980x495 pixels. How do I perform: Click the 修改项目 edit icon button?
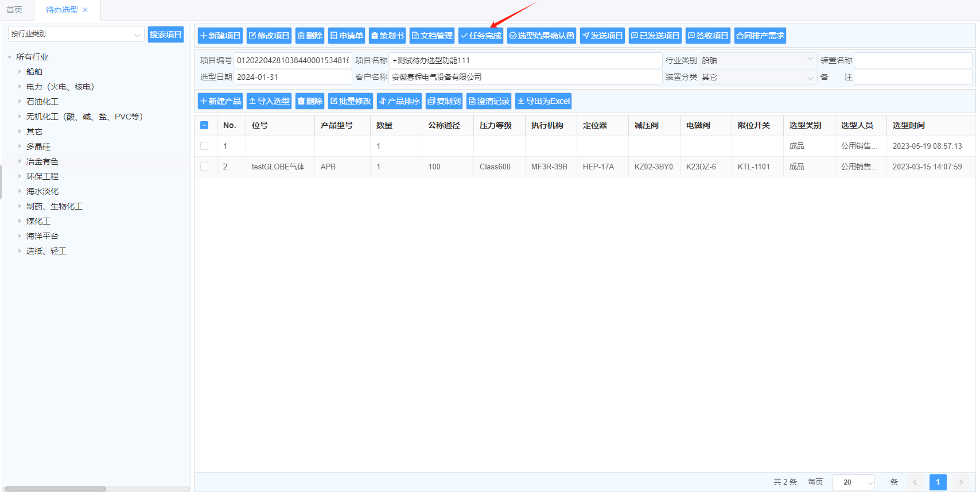point(269,36)
